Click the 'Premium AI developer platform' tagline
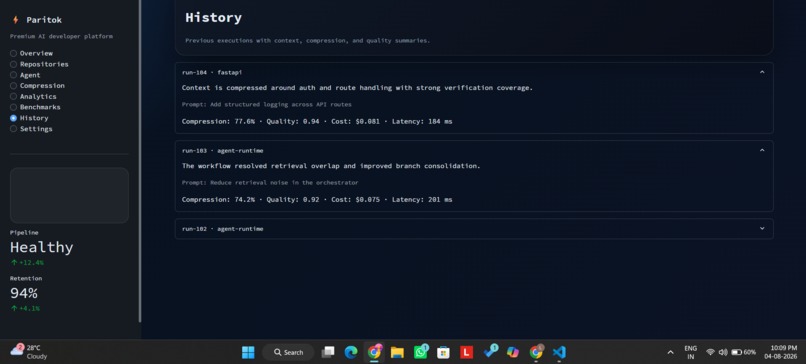 [61, 37]
